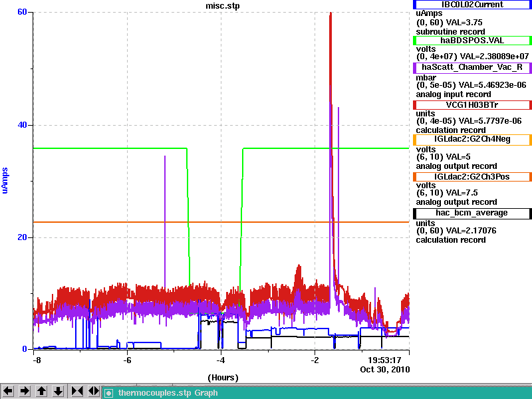Click the haBDSPOS value VAL=2.38089e+07
The image size is (532, 399).
[495, 56]
